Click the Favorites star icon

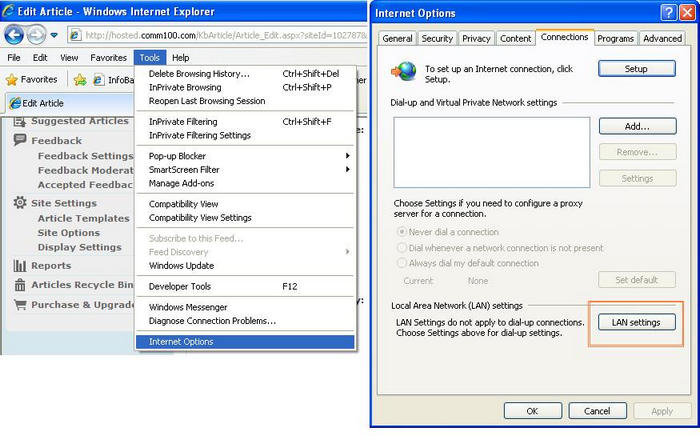(13, 79)
